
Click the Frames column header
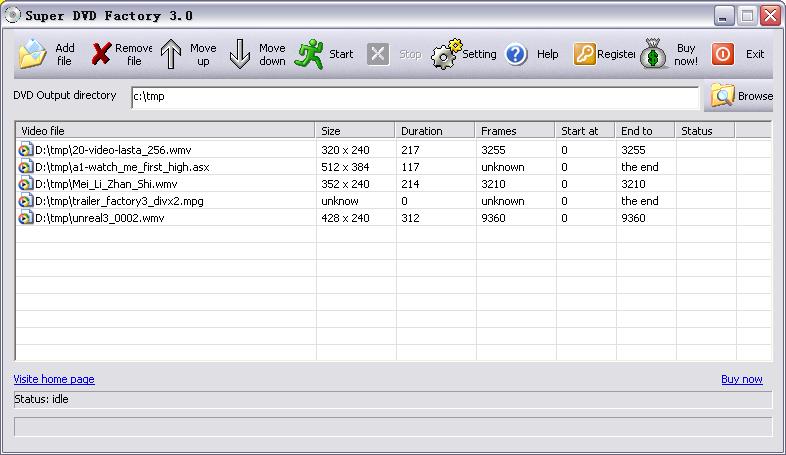(x=515, y=131)
